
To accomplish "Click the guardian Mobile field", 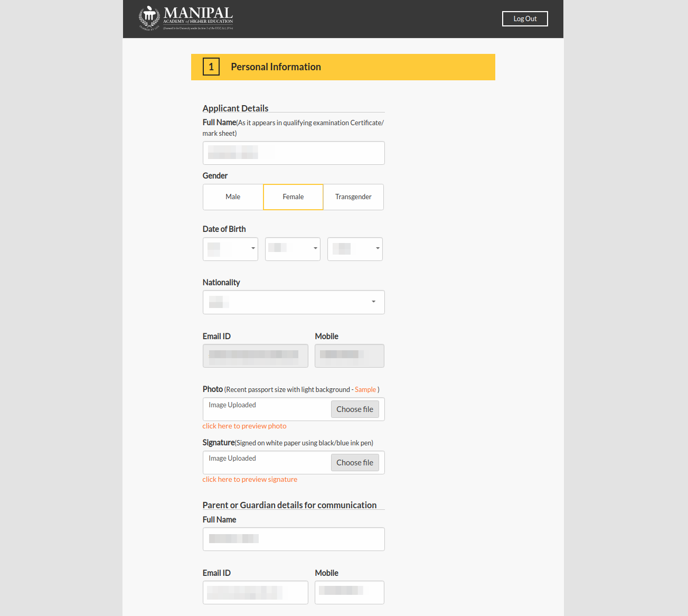I will tap(349, 592).
